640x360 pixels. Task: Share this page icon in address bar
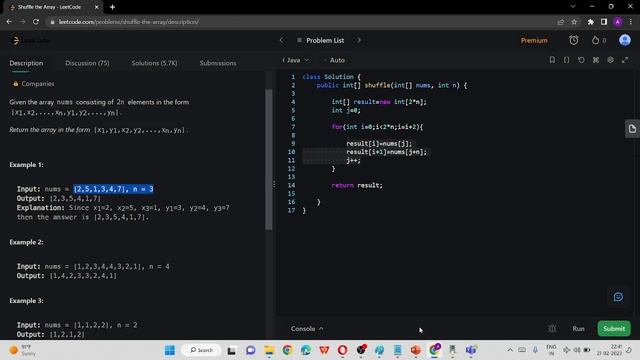[x=561, y=22]
